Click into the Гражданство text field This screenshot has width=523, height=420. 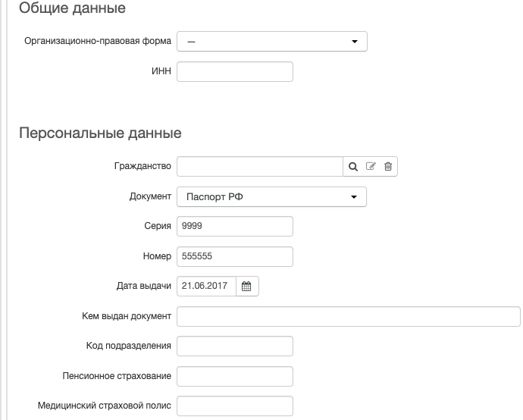pos(260,166)
